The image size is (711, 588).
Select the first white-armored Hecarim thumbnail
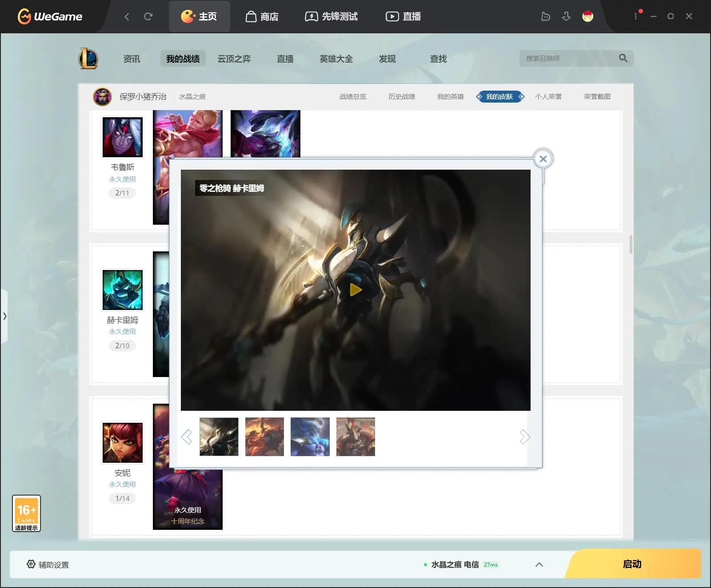[219, 437]
